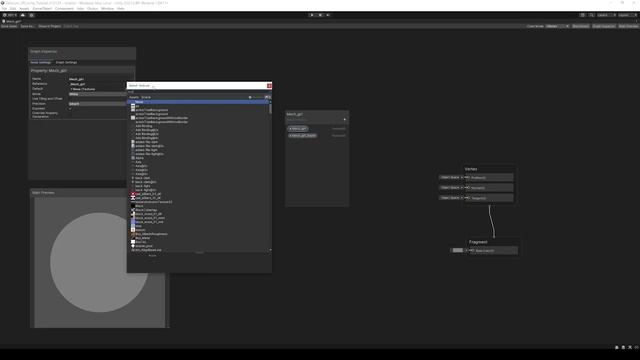Select the Mask_girl shader graph tab
The width and height of the screenshot is (640, 360).
coord(11,21)
